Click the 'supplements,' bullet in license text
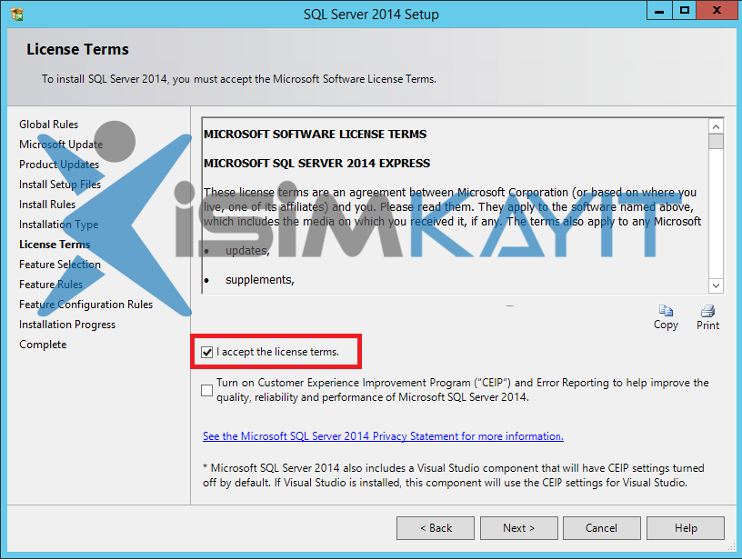 pyautogui.click(x=260, y=280)
